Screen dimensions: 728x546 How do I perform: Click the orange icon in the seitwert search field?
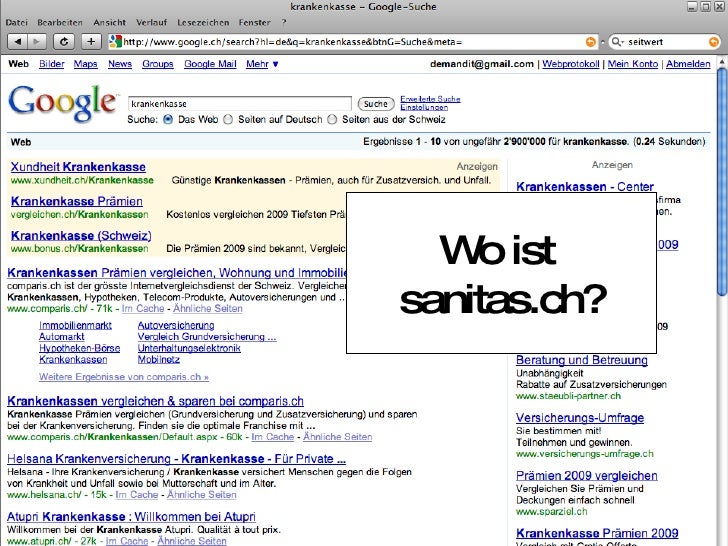pos(714,42)
